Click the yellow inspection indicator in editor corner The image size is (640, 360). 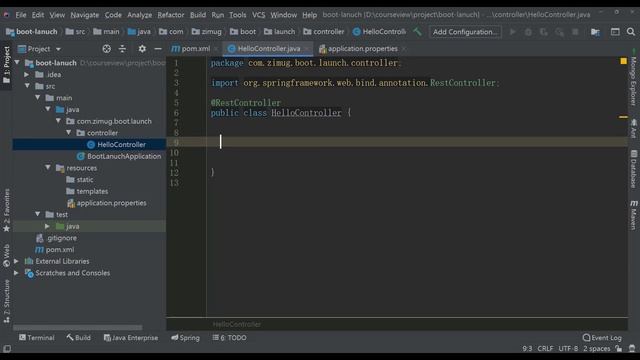tap(623, 61)
